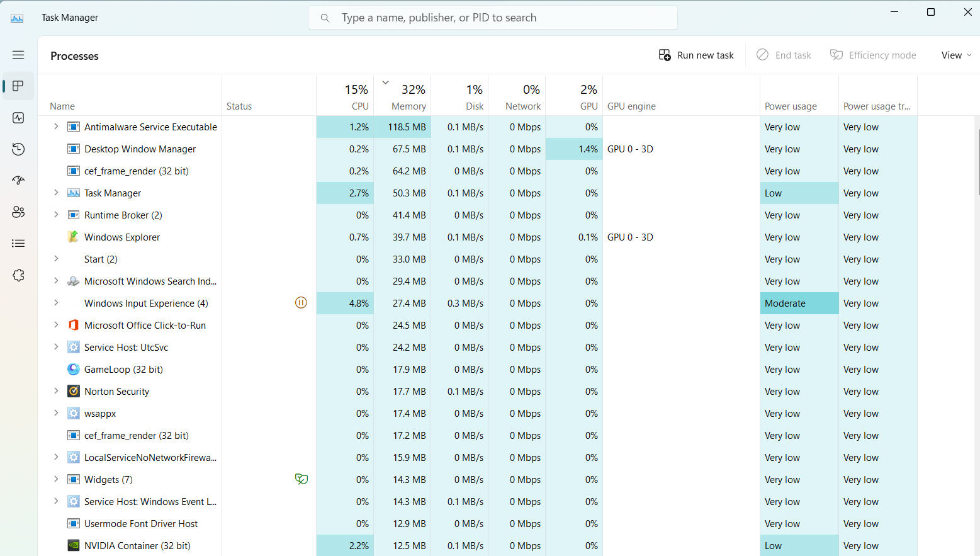Open the Services sidebar tab

pyautogui.click(x=18, y=275)
